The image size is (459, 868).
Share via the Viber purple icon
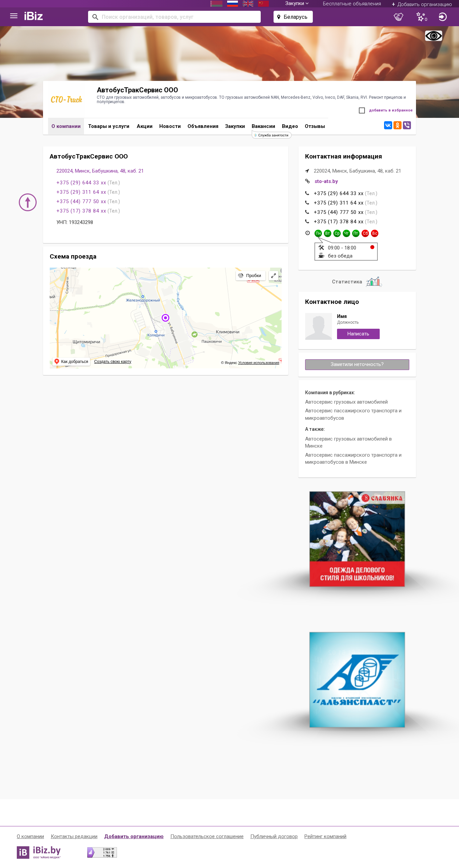(x=407, y=125)
